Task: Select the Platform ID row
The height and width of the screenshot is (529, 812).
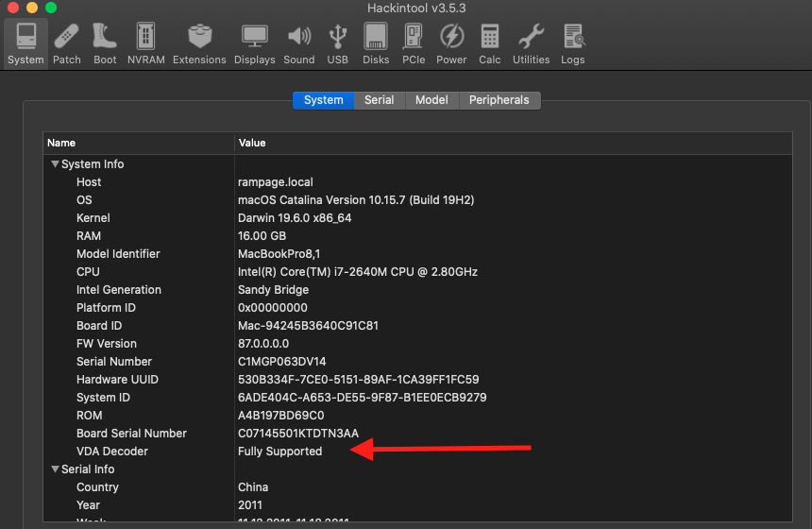Action: pos(417,308)
